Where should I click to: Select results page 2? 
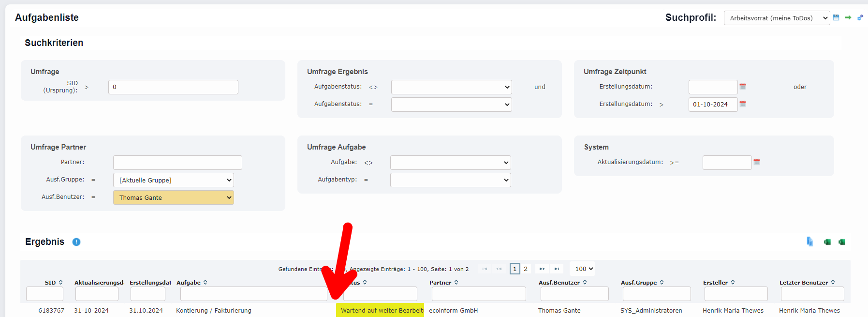click(526, 269)
